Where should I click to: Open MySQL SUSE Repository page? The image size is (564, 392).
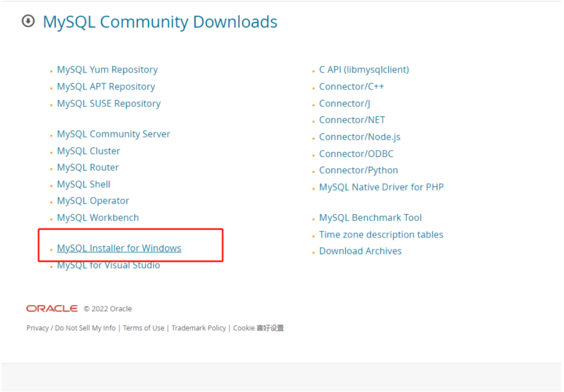coord(109,104)
